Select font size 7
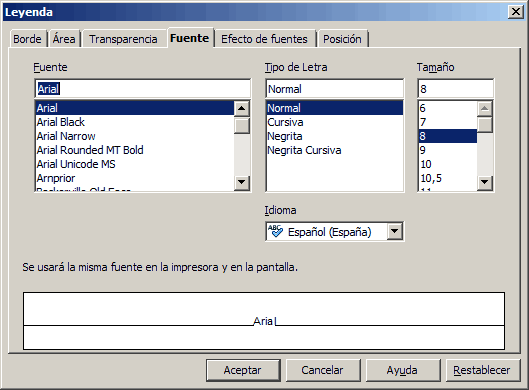529x390 pixels. [x=447, y=122]
